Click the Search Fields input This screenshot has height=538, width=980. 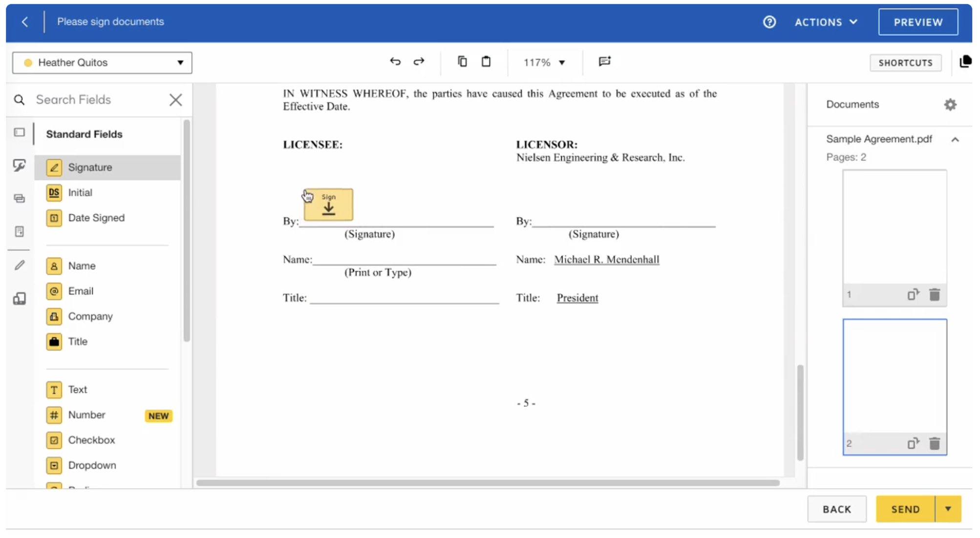[x=98, y=100]
